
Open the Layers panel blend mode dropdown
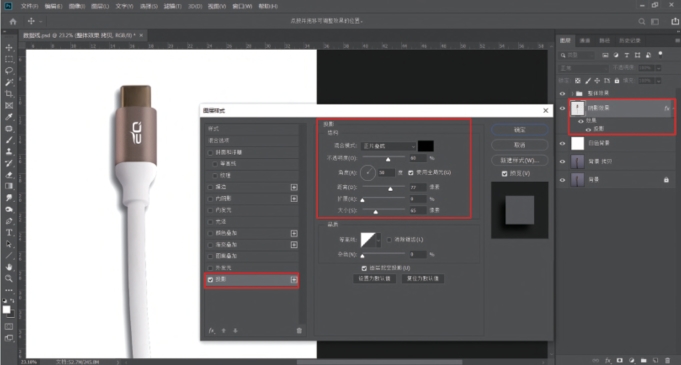(583, 68)
